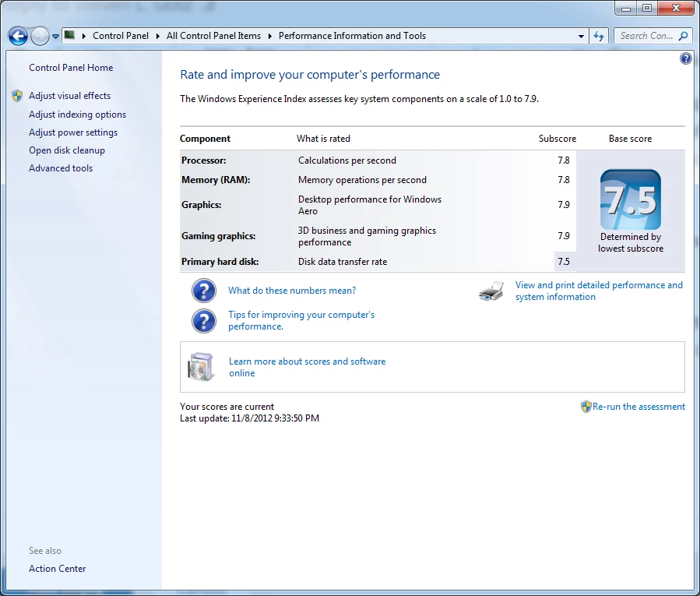Refresh the page with the refresh button

click(599, 36)
